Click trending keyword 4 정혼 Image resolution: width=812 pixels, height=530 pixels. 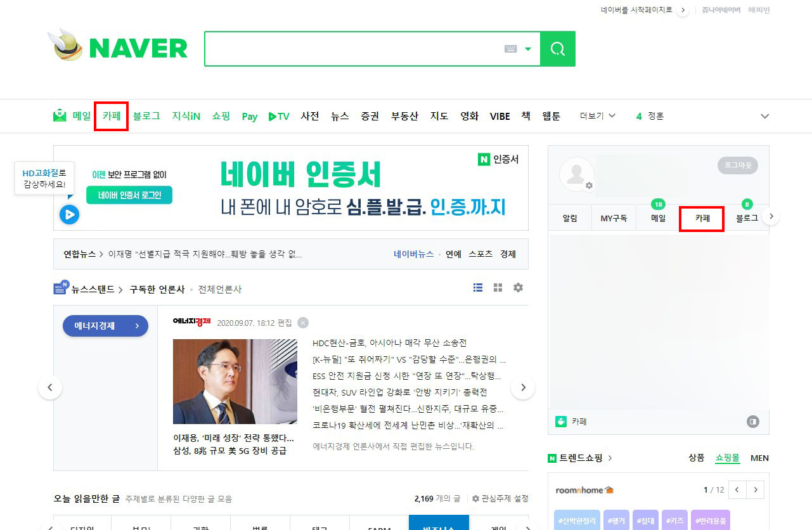tap(650, 116)
